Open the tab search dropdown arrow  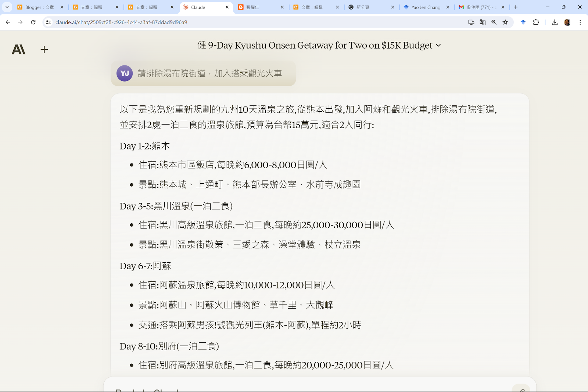7,7
